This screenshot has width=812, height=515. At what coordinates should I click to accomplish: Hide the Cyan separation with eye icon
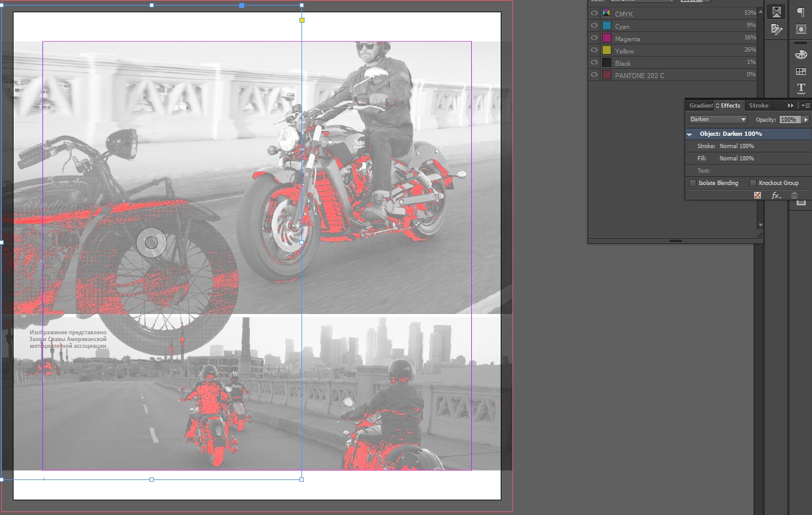pyautogui.click(x=594, y=26)
